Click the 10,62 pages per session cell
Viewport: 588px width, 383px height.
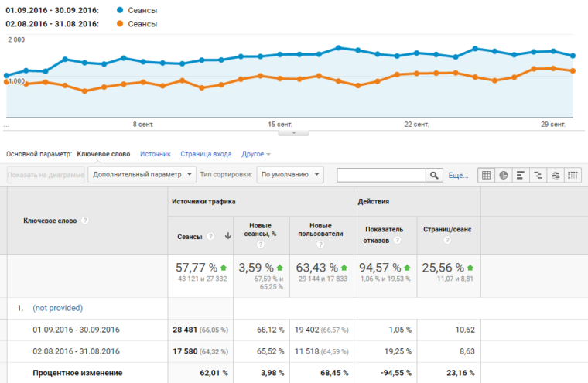coord(465,330)
